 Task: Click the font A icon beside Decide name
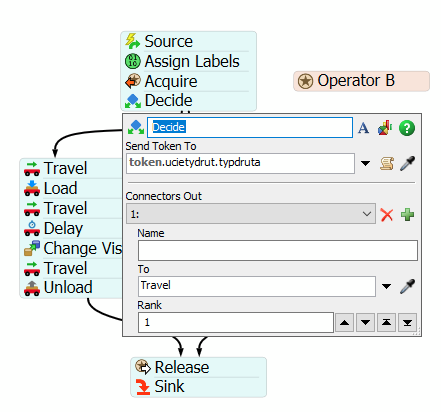[x=363, y=128]
